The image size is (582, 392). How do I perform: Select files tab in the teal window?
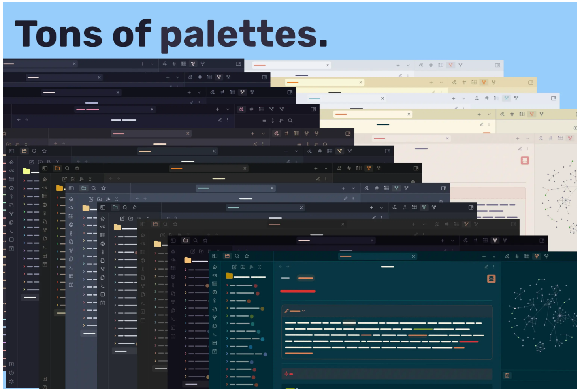pos(227,256)
